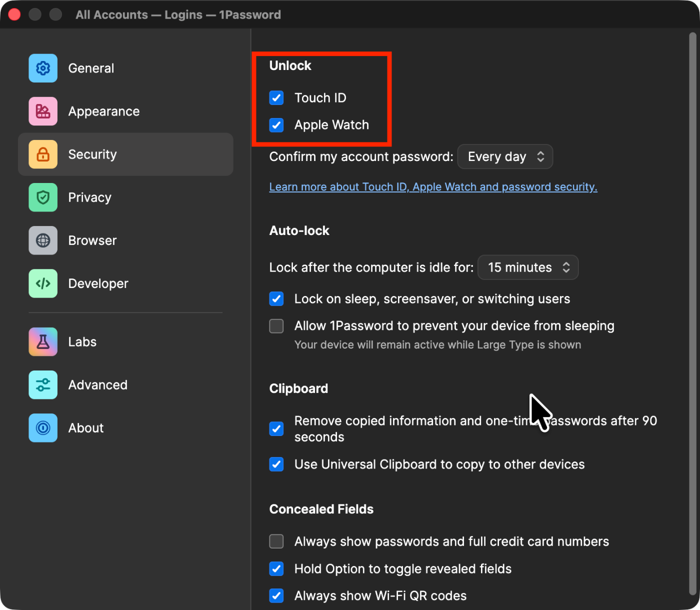
Task: Select the Labs section label
Action: point(82,342)
